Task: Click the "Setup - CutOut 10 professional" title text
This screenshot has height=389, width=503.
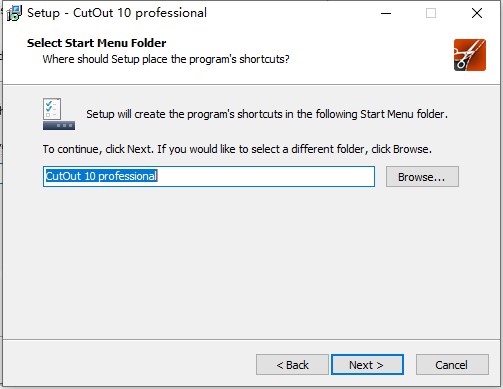Action: pos(117,13)
